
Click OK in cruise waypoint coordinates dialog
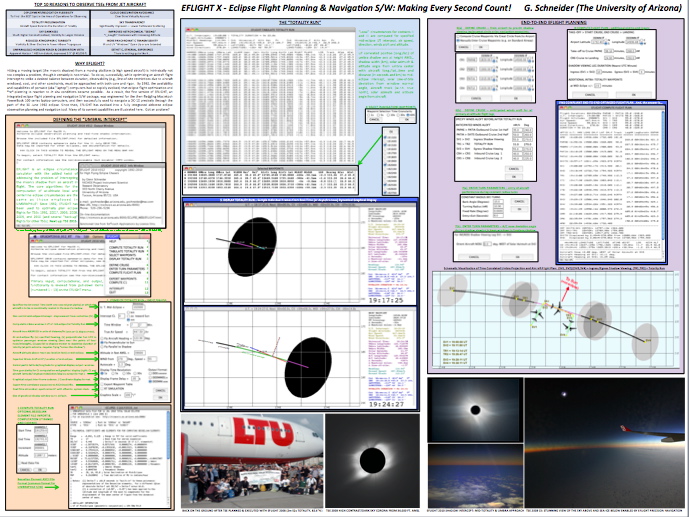click(x=516, y=98)
